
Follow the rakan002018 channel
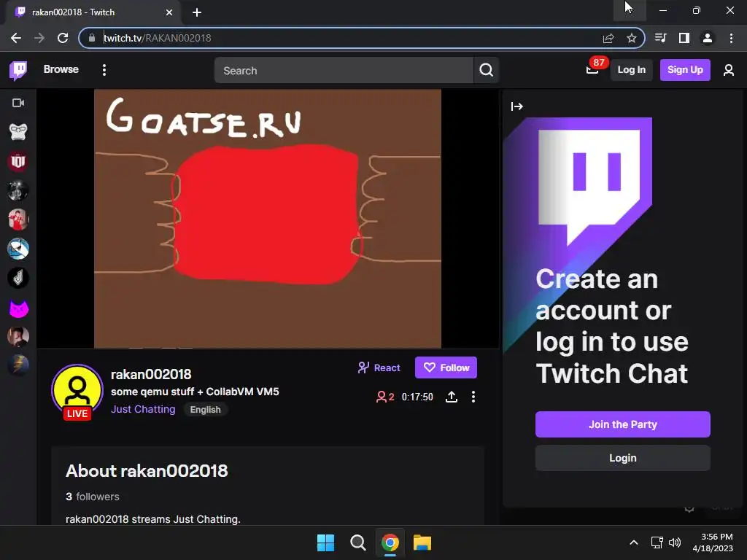(x=446, y=367)
